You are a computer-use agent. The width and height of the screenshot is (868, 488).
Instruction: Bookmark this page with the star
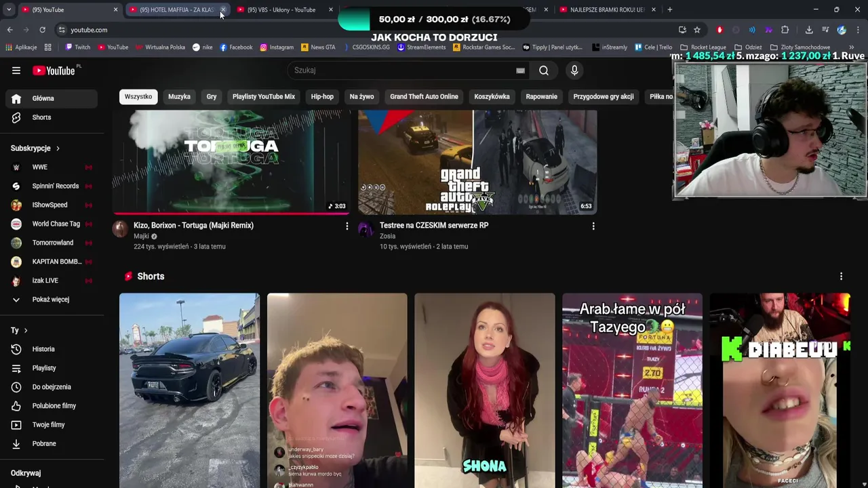(697, 30)
